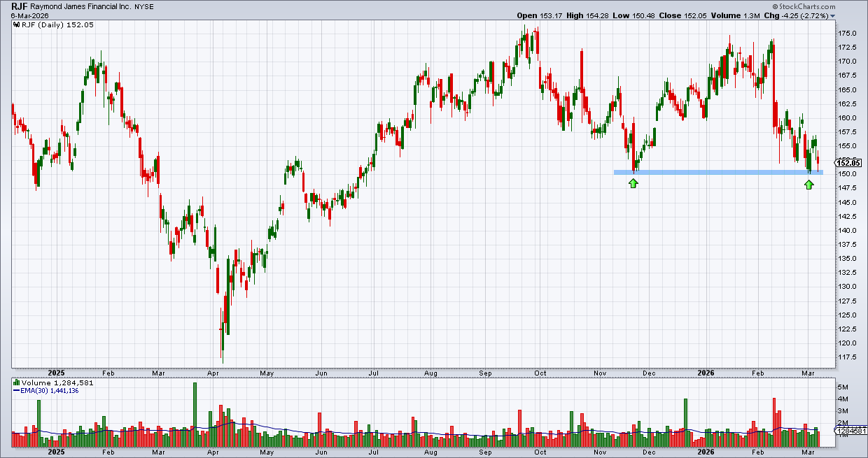Click the Close 152.05 value in header

[683, 15]
